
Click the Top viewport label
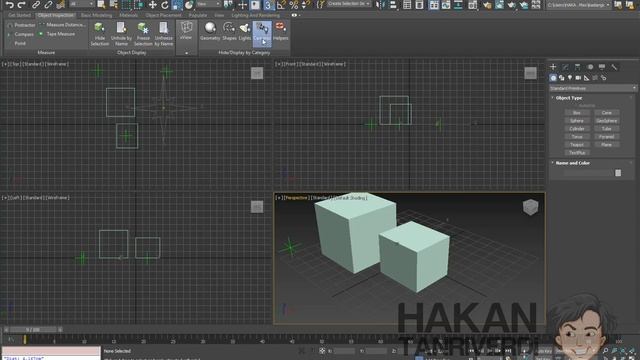[x=15, y=64]
